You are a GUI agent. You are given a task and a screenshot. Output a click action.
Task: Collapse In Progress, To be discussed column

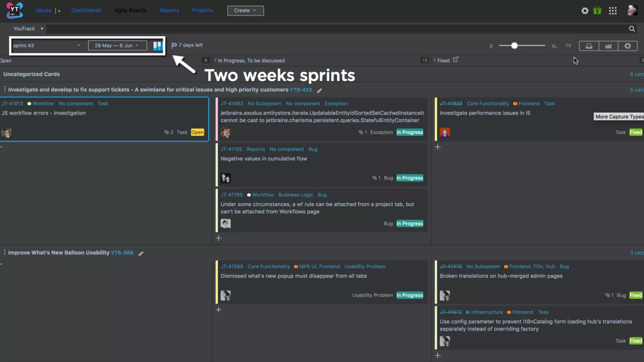tap(215, 60)
